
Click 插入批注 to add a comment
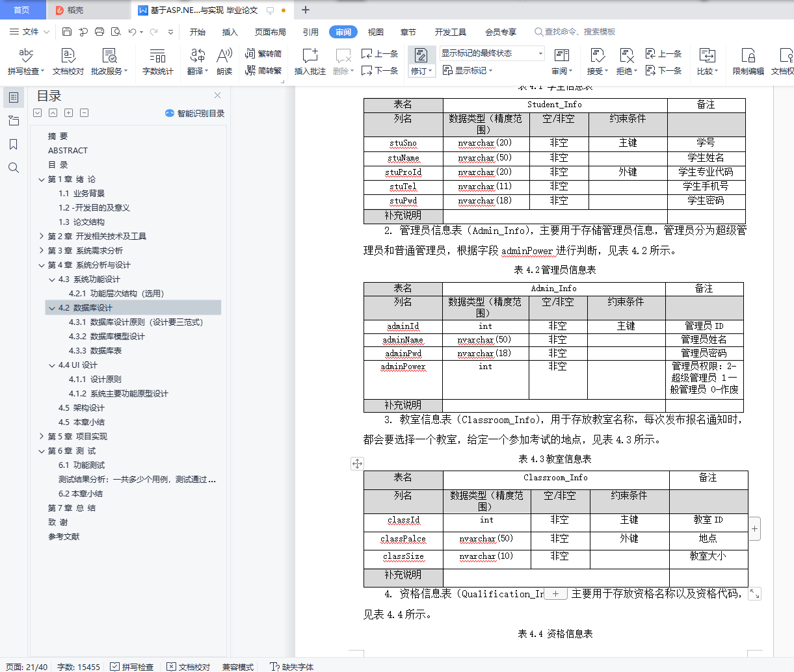click(310, 62)
